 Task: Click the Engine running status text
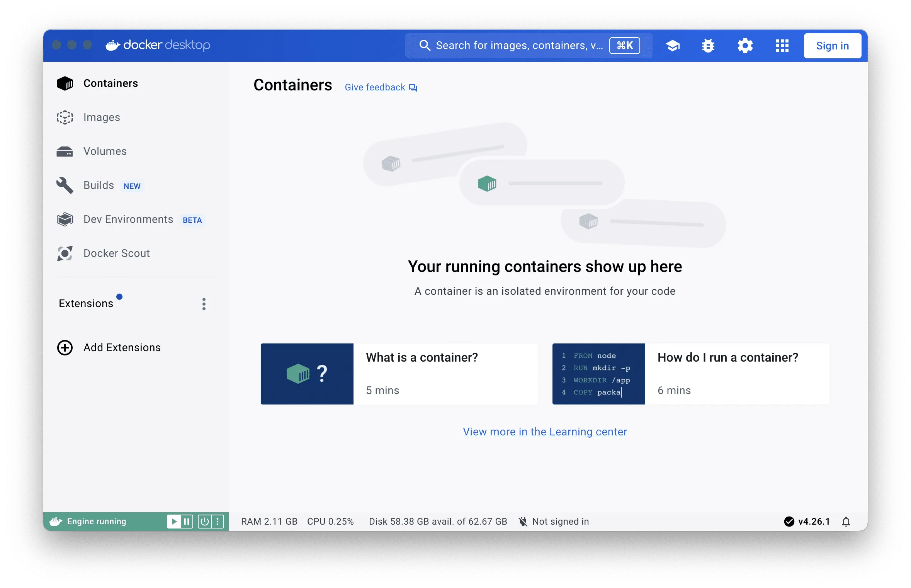tap(97, 522)
